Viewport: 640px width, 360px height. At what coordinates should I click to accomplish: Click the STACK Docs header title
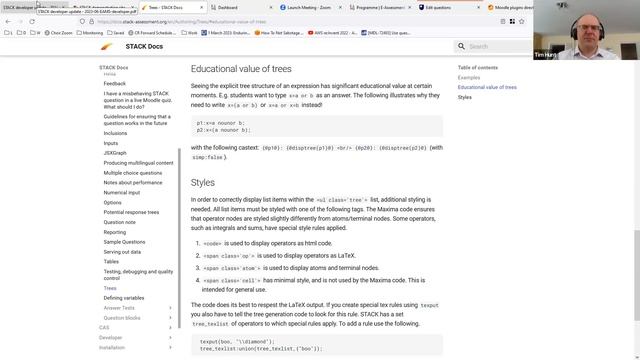(x=144, y=47)
